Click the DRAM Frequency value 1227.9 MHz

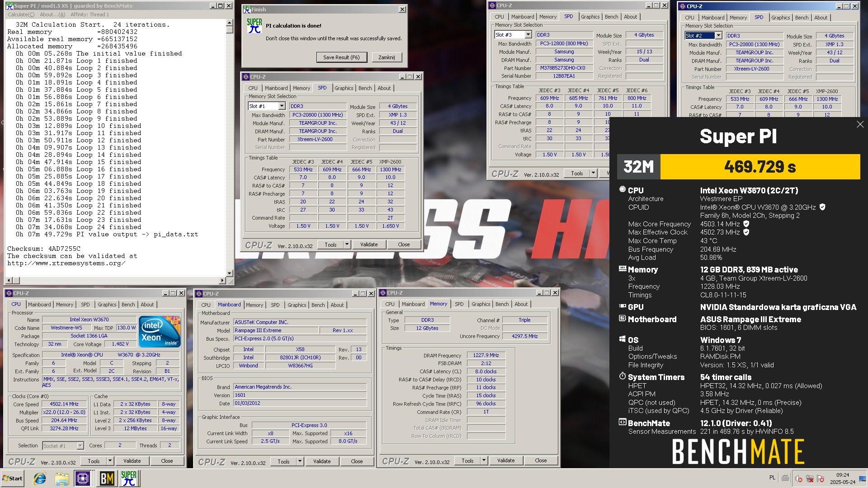coord(486,355)
